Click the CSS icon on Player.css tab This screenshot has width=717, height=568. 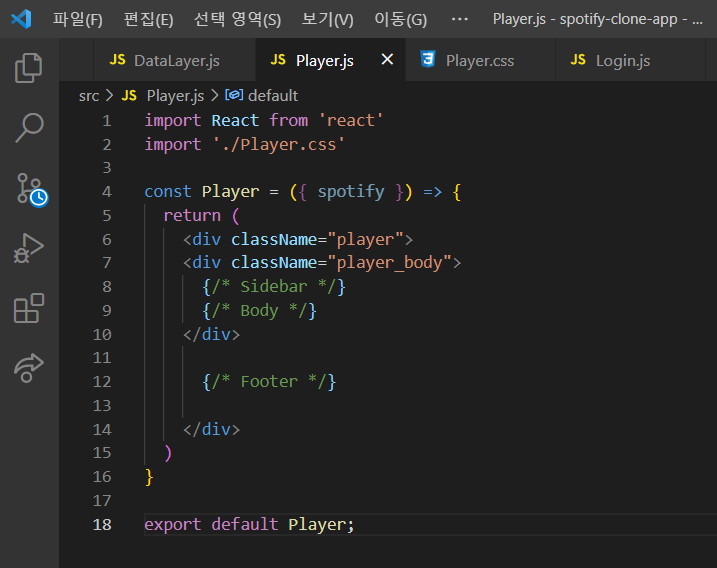tap(428, 59)
